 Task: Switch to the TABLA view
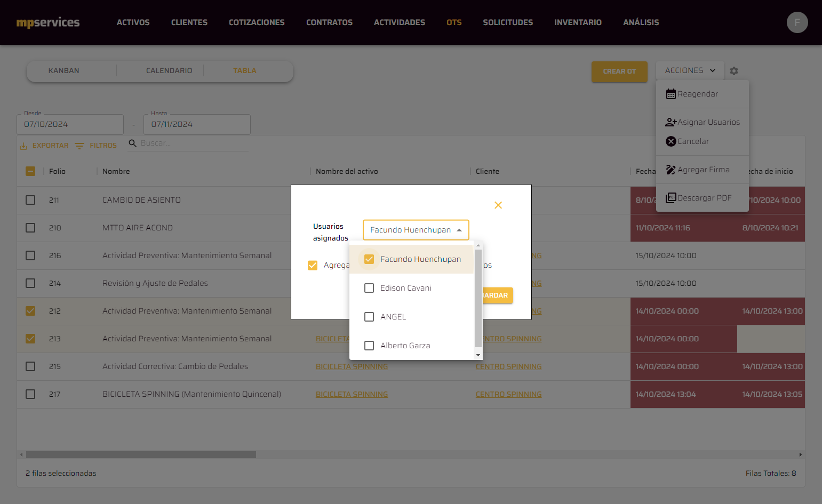(245, 70)
